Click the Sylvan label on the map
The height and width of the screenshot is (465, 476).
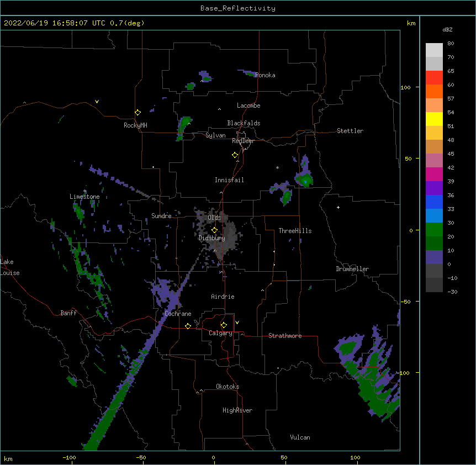click(215, 135)
